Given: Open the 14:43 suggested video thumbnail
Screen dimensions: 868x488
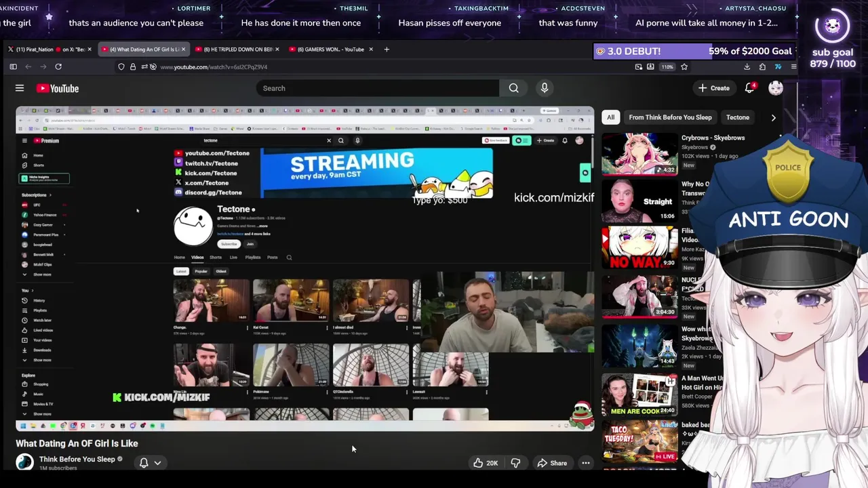Looking at the screenshot, I should pos(639,345).
